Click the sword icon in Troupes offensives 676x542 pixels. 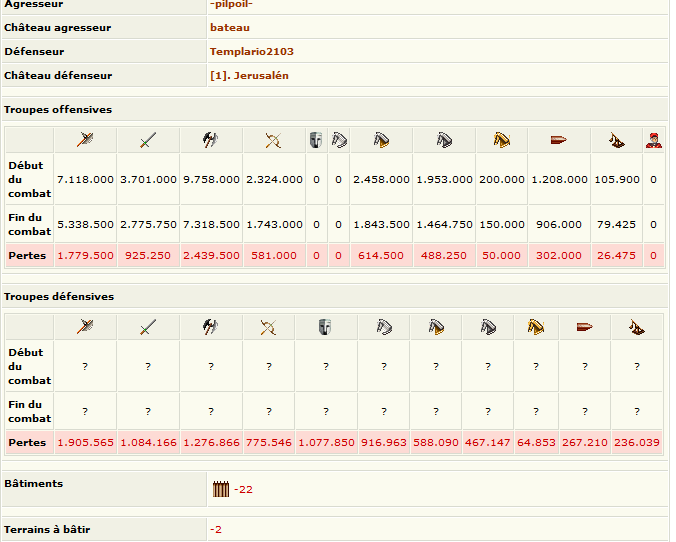pyautogui.click(x=148, y=140)
